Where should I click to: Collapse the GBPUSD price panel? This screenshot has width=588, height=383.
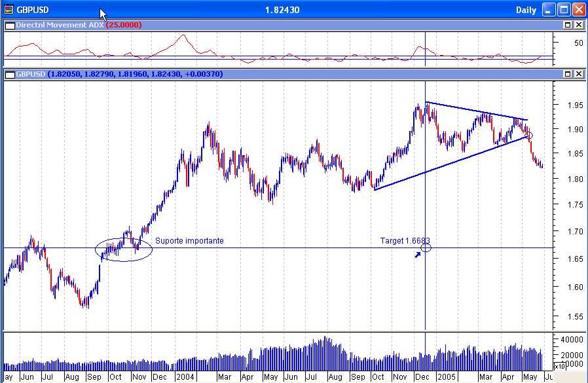click(x=567, y=74)
